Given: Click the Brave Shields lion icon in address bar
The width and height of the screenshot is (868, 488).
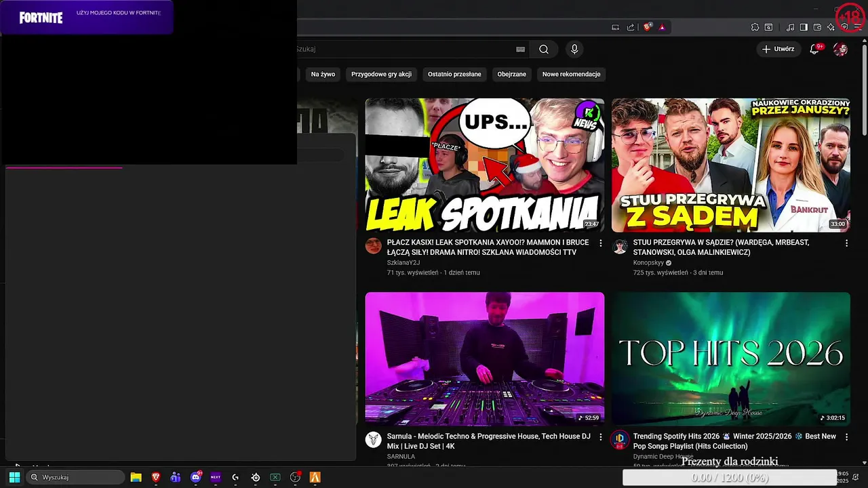Looking at the screenshot, I should [x=648, y=27].
